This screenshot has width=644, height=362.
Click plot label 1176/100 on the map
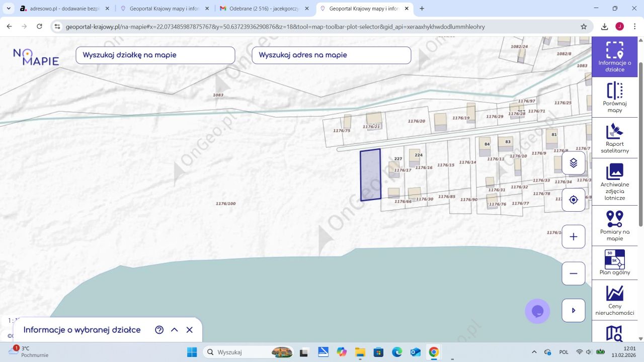tap(225, 204)
